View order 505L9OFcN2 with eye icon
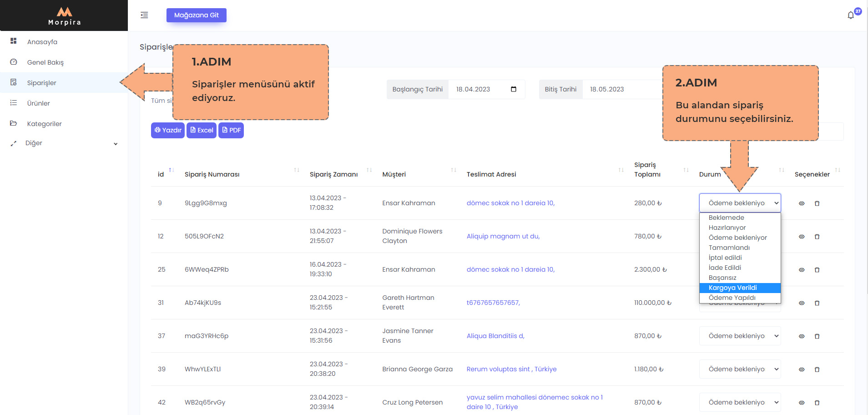The image size is (868, 415). 802,237
